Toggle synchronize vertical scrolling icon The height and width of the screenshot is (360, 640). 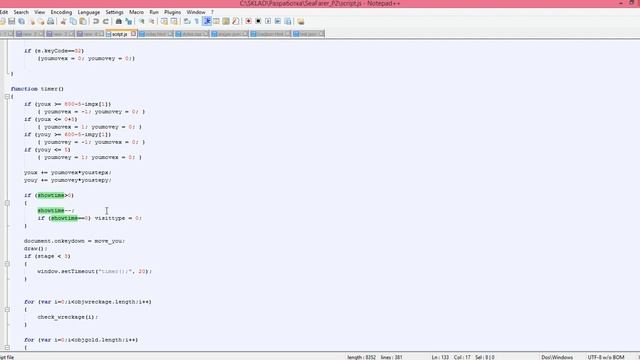click(164, 21)
